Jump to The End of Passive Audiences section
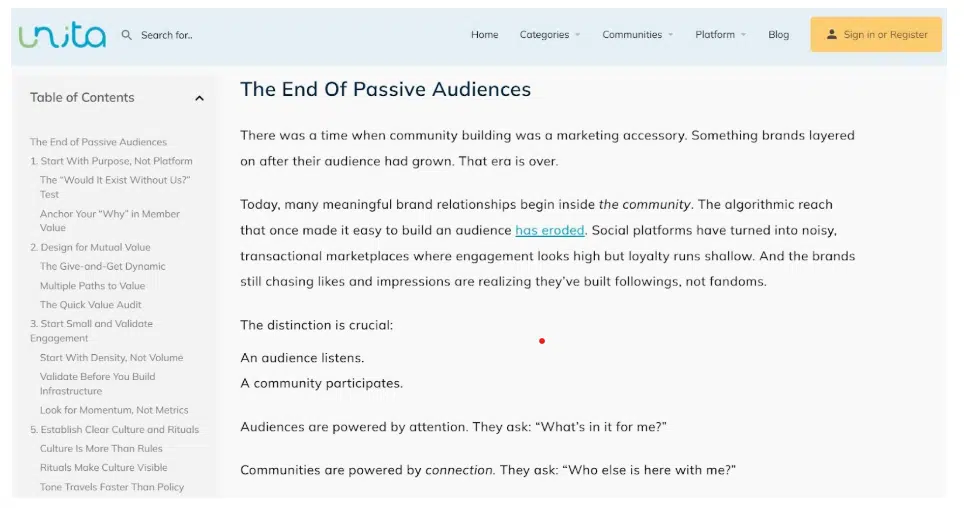Viewport: 964px width, 508px height. coord(98,142)
